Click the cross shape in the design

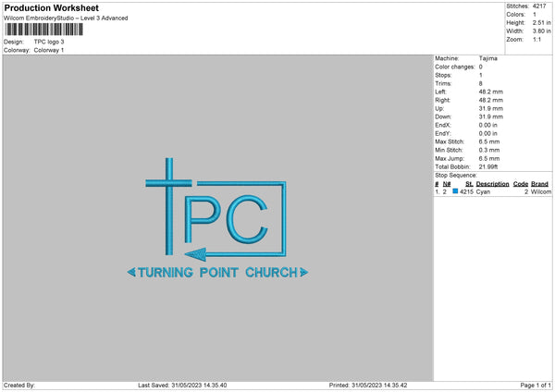pyautogui.click(x=169, y=206)
